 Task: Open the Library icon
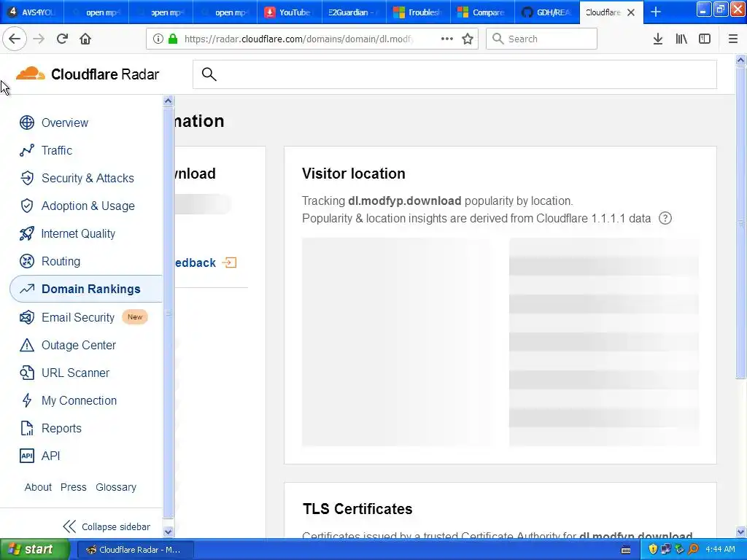point(681,39)
